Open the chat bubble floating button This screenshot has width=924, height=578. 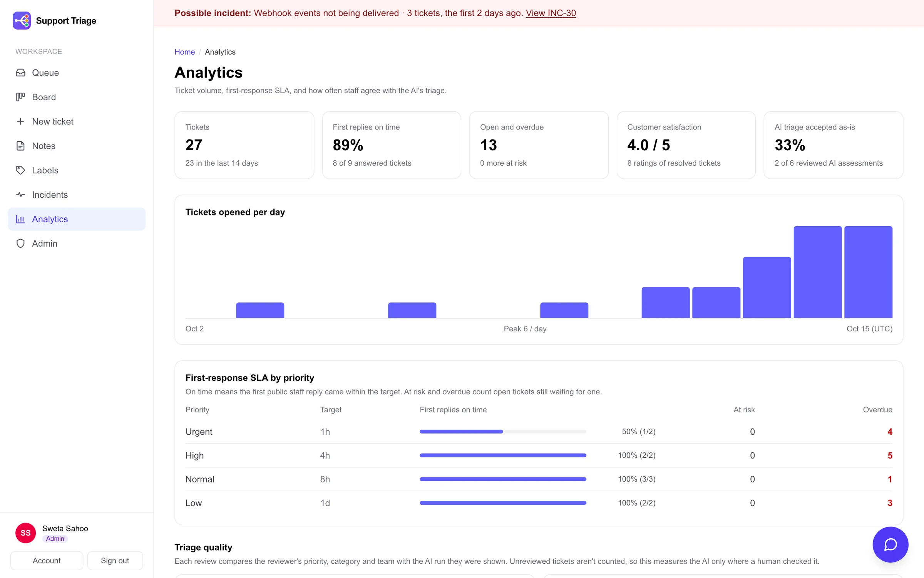pyautogui.click(x=890, y=544)
